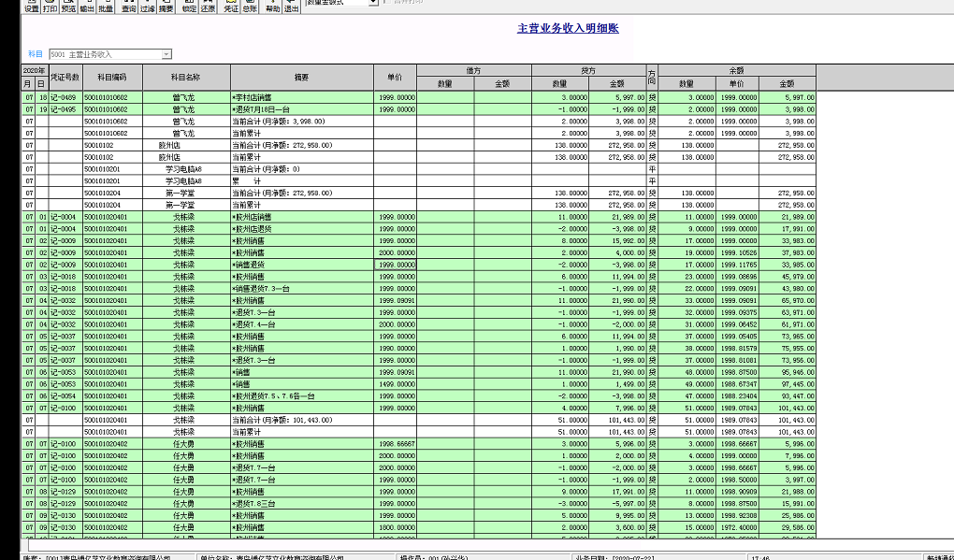Select unit price cell 1499.00000
This screenshot has height=560, width=954.
(x=395, y=384)
